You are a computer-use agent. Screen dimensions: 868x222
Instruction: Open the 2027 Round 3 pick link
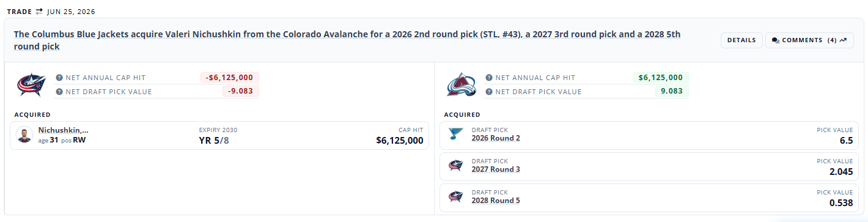click(496, 169)
